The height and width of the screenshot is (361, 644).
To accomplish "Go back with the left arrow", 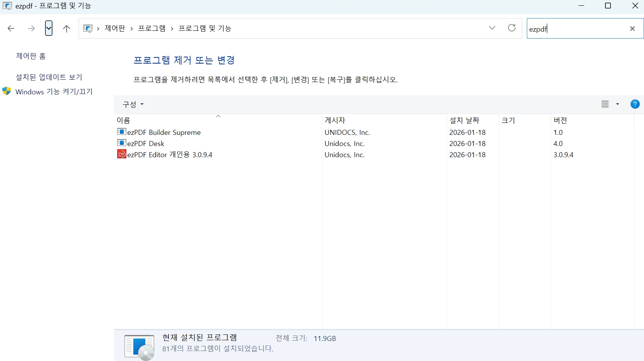I will (x=11, y=28).
